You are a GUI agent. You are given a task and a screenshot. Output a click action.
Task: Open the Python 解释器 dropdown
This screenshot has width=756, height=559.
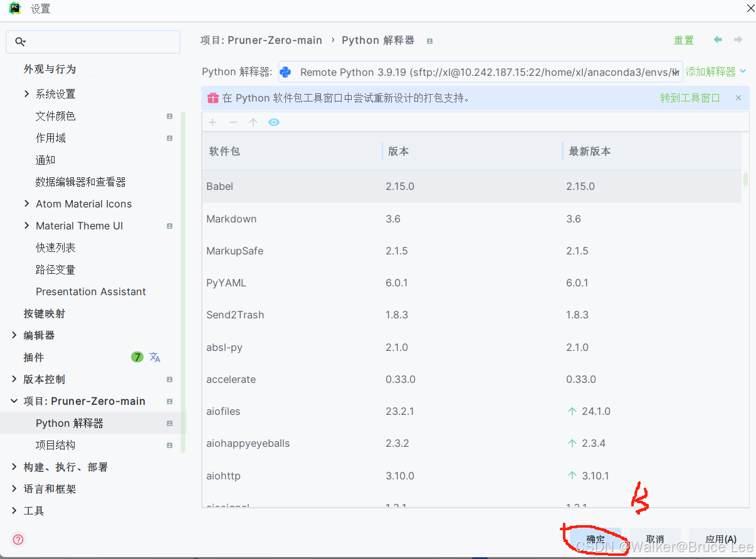coord(480,72)
